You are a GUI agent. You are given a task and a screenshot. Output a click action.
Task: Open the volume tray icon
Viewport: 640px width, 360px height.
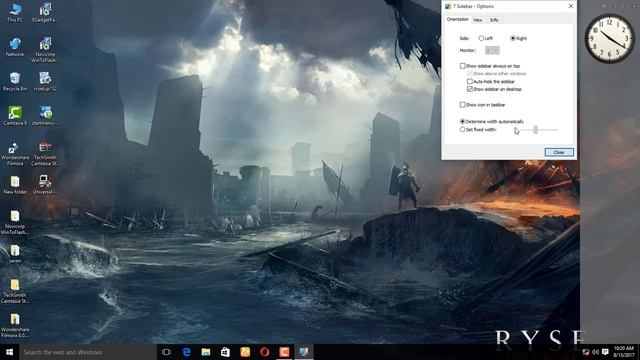[x=596, y=352]
